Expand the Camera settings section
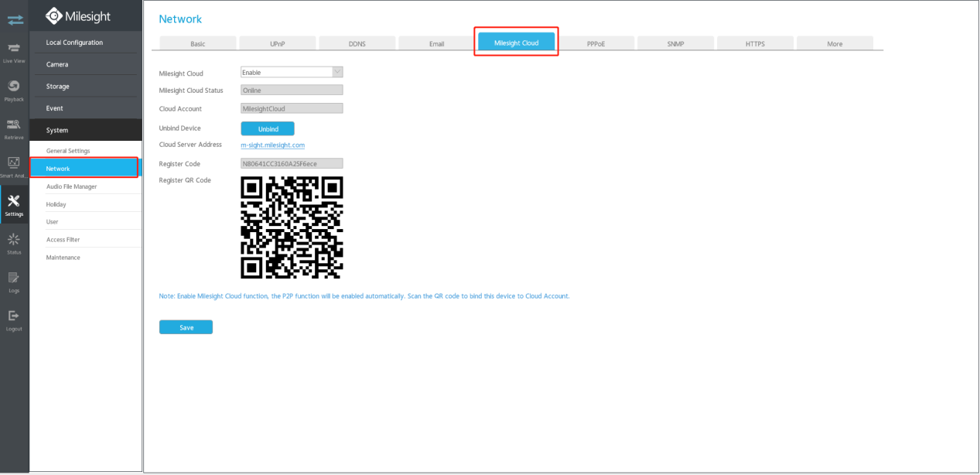The height and width of the screenshot is (475, 980). coord(86,64)
